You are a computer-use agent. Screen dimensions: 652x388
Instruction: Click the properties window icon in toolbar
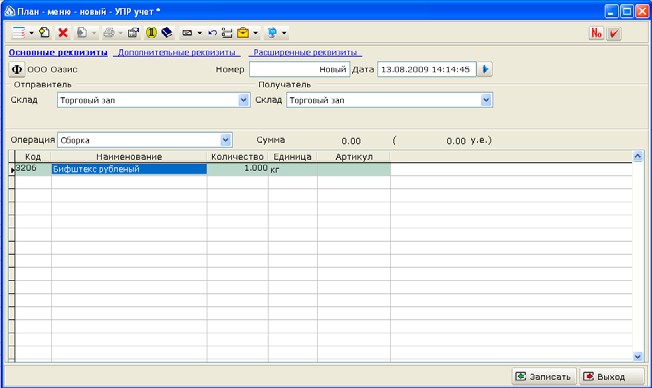pos(133,32)
